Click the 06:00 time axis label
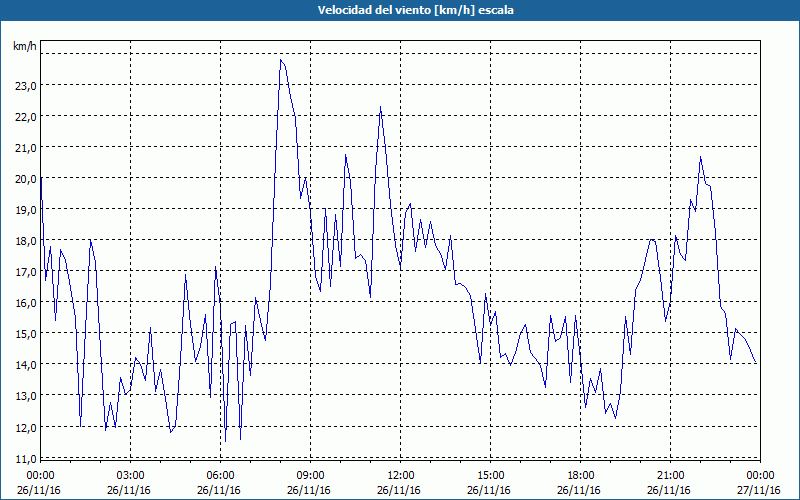 point(220,476)
